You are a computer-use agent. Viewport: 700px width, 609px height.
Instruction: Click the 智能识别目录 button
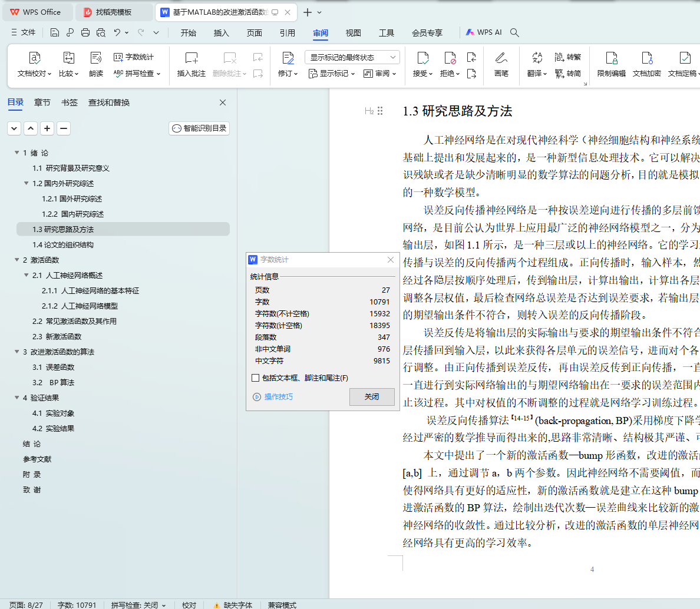pos(199,128)
